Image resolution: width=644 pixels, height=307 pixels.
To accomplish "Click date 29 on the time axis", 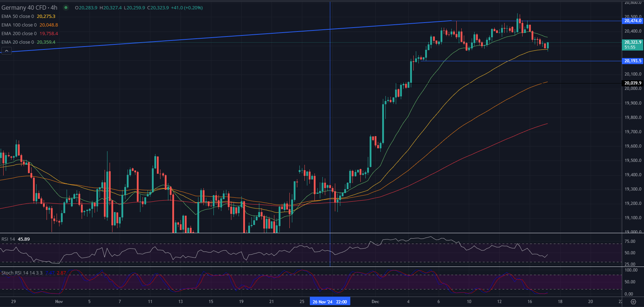I will pos(13,302).
